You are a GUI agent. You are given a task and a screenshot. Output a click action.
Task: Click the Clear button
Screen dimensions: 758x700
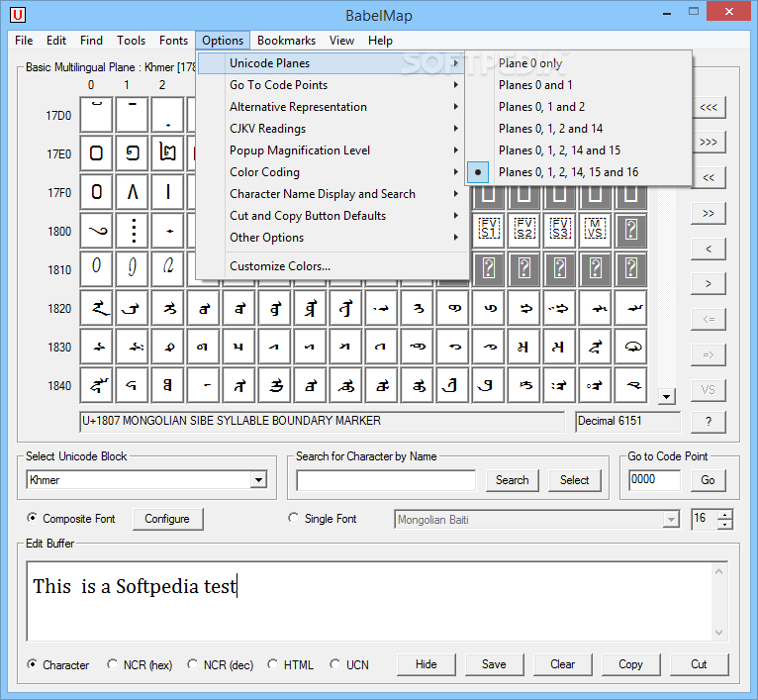(x=563, y=664)
